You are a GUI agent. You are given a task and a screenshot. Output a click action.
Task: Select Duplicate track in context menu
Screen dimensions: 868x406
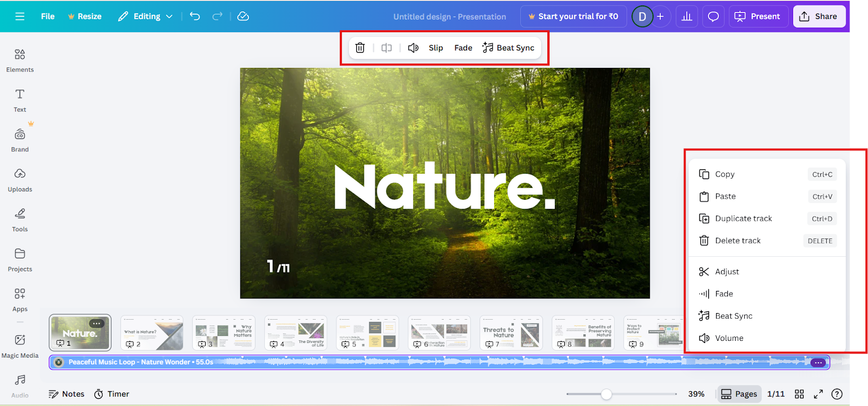(767, 219)
